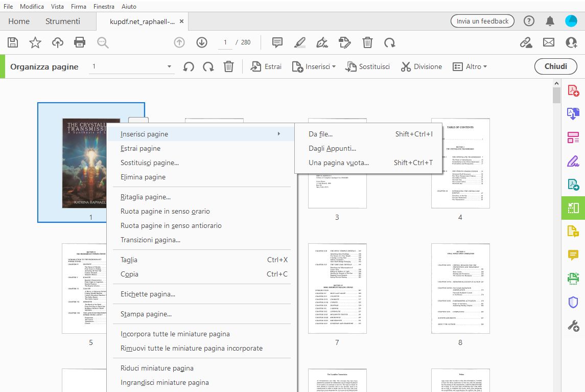The image size is (585, 392).
Task: Open the Comment tool in the sidebar
Action: 573,253
